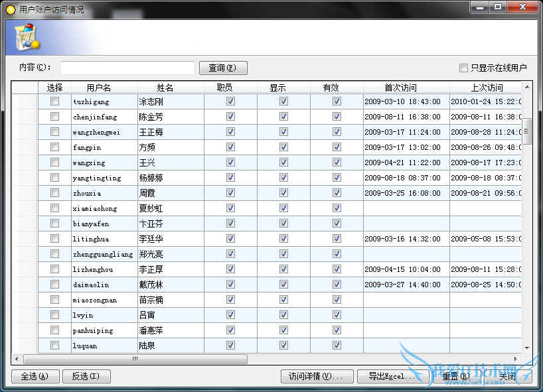Select the username cell 'litinghua'

[x=104, y=239]
